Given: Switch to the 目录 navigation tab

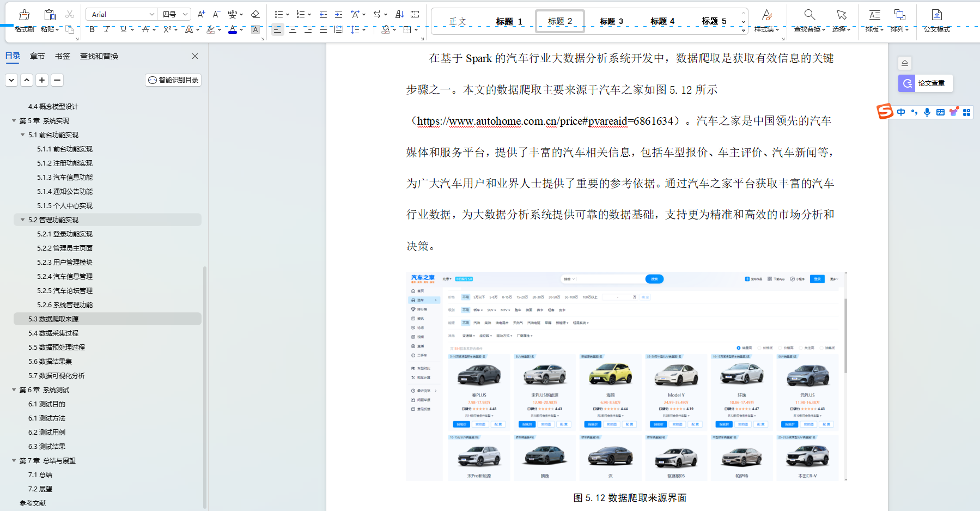Looking at the screenshot, I should coord(13,56).
